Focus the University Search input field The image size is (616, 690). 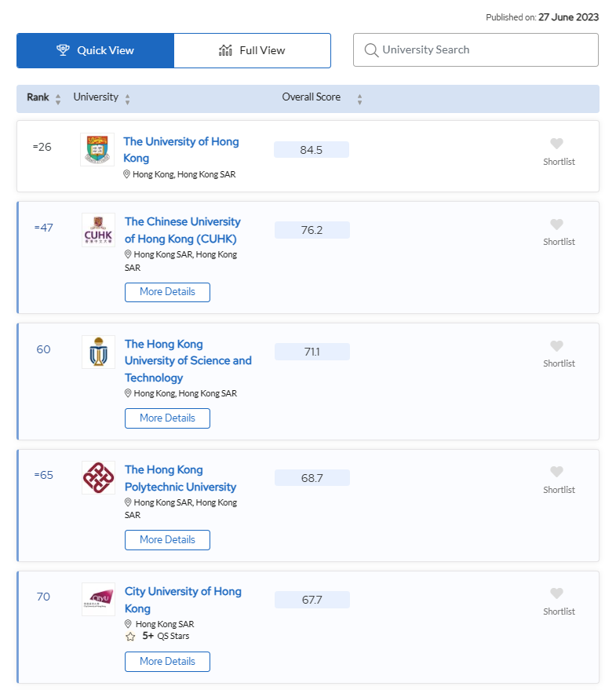[x=484, y=50]
